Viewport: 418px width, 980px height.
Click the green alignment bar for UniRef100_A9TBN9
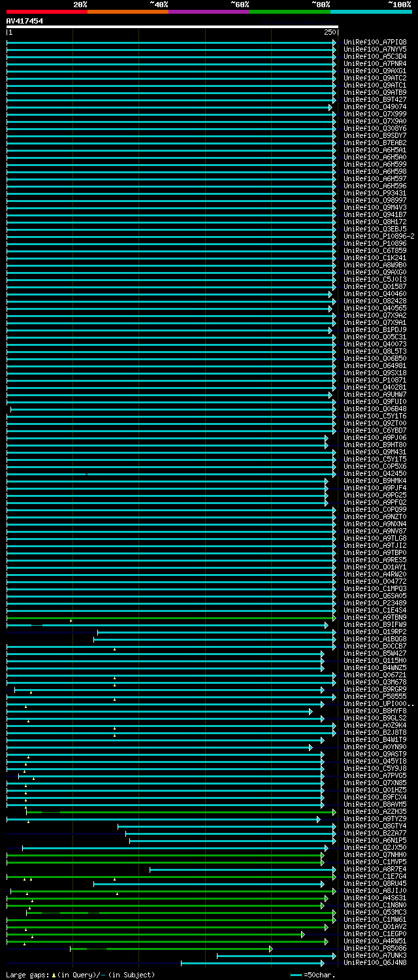coord(170,618)
